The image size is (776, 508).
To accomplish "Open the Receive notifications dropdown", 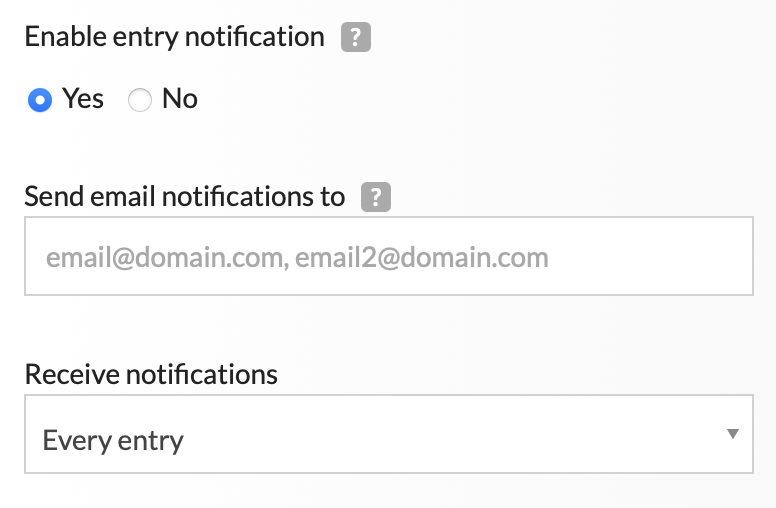I will pyautogui.click(x=388, y=434).
